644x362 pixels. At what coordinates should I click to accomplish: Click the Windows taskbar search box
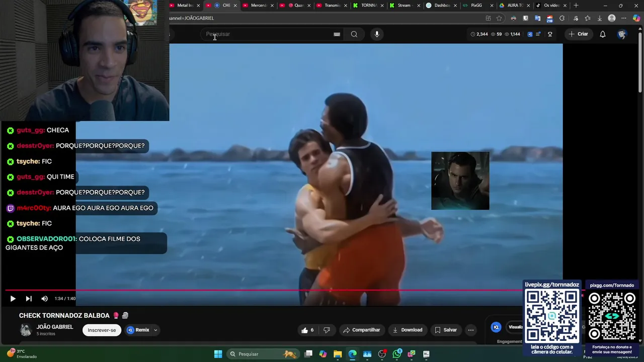[x=263, y=354]
